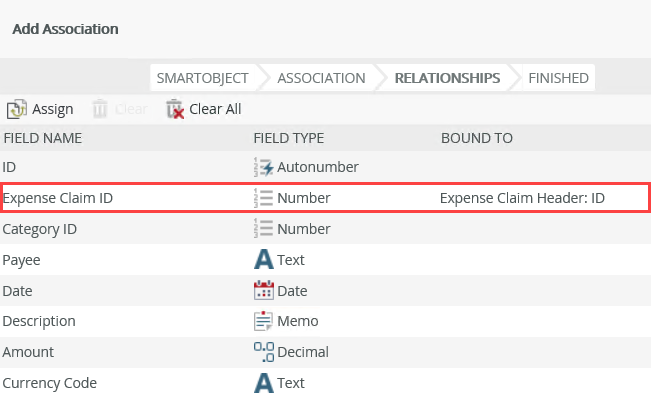Select the Amount field row
The width and height of the screenshot is (651, 396).
(326, 352)
